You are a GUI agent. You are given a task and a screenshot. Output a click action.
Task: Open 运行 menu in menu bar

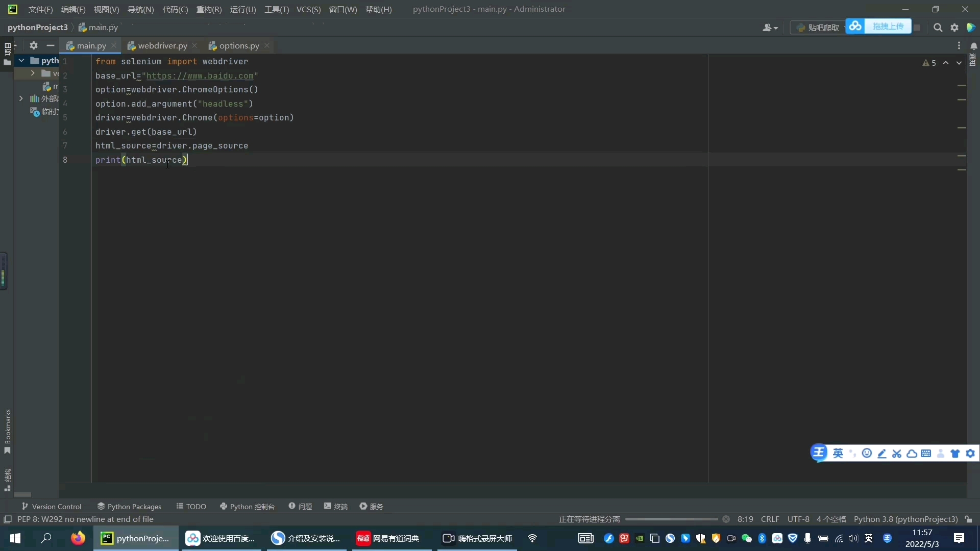[242, 9]
